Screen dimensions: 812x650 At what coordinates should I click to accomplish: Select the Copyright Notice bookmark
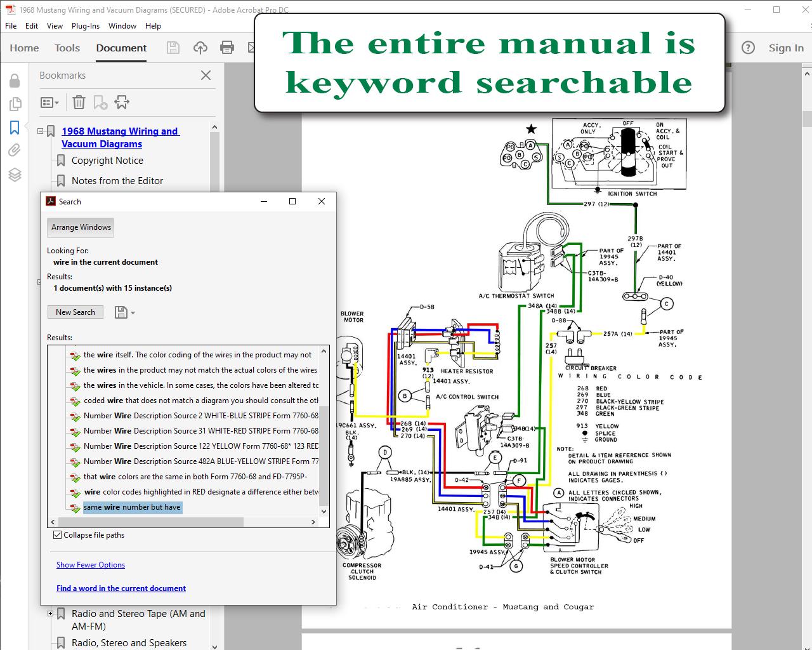(107, 160)
